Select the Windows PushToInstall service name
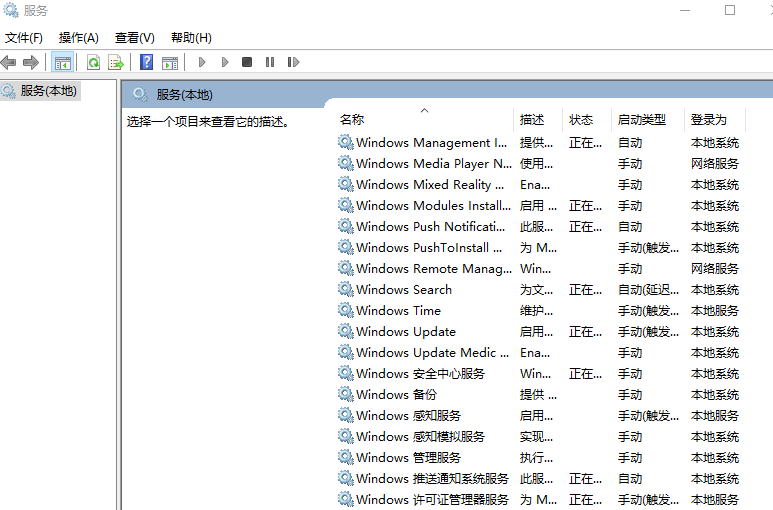 (x=429, y=248)
